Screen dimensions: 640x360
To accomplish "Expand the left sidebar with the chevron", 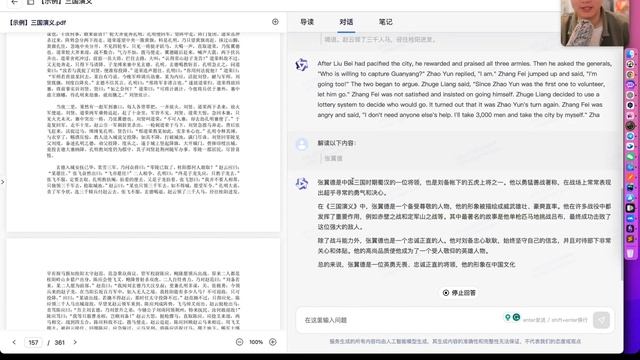I will pyautogui.click(x=3, y=182).
